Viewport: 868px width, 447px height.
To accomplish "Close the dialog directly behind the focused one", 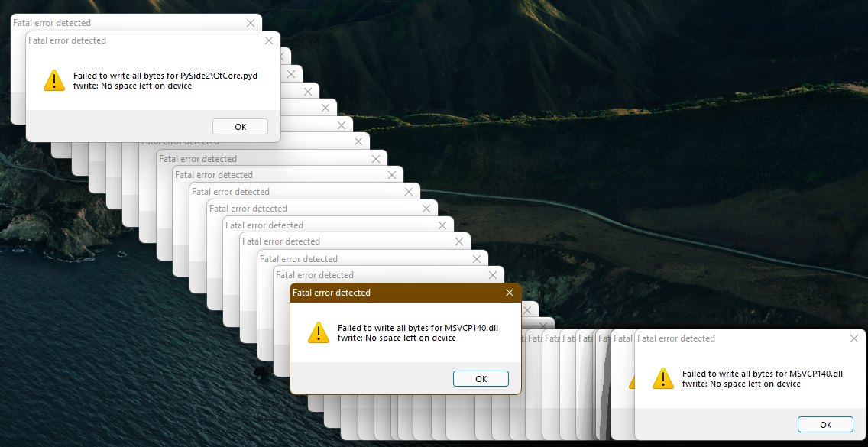I will (492, 274).
